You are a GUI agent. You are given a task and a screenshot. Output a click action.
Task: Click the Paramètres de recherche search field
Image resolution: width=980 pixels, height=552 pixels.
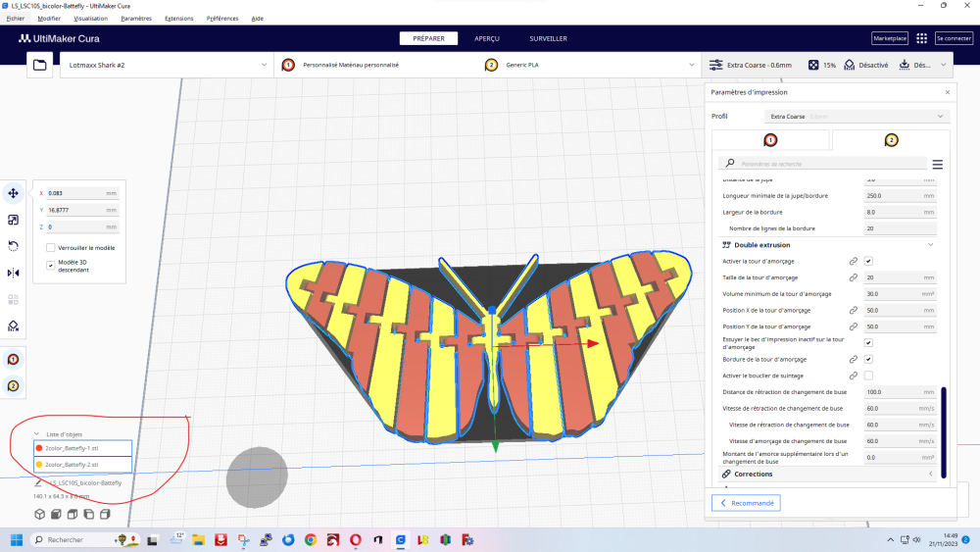[822, 164]
